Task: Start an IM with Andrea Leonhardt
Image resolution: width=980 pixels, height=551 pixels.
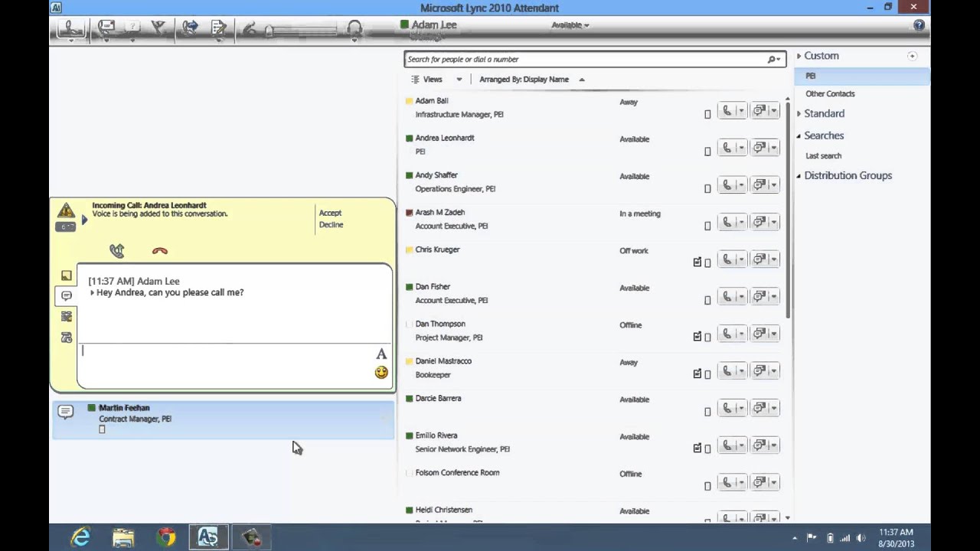Action: 759,148
